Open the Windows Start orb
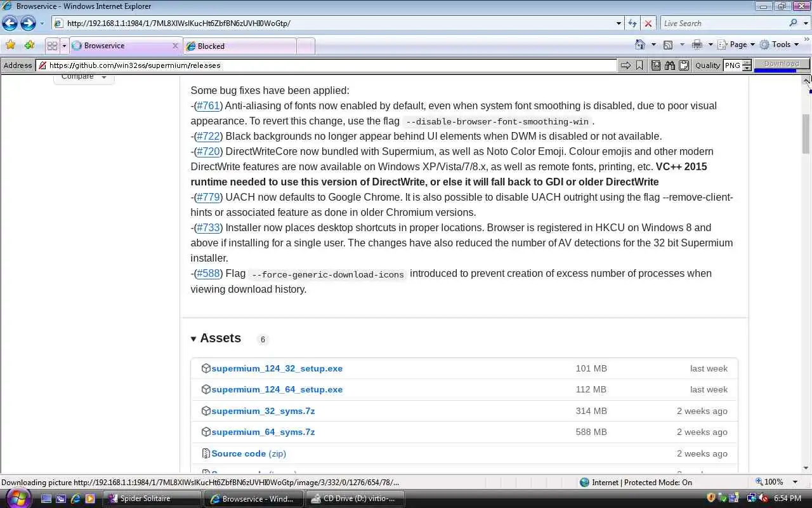The image size is (812, 508). click(17, 497)
